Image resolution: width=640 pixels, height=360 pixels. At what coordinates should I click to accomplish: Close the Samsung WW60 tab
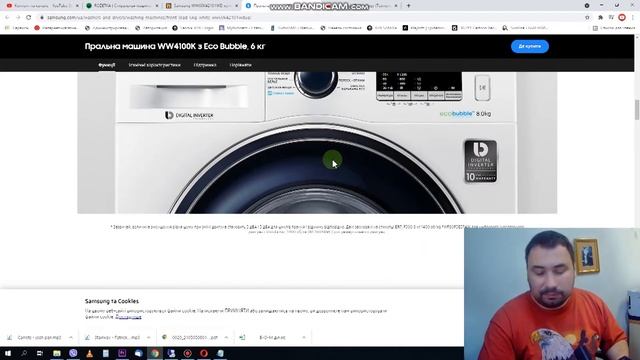point(236,6)
